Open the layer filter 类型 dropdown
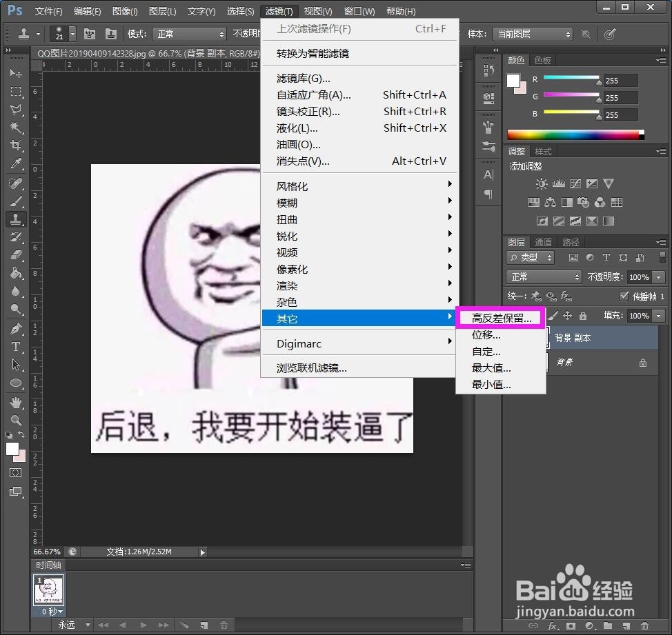The width and height of the screenshot is (672, 635). (x=530, y=257)
